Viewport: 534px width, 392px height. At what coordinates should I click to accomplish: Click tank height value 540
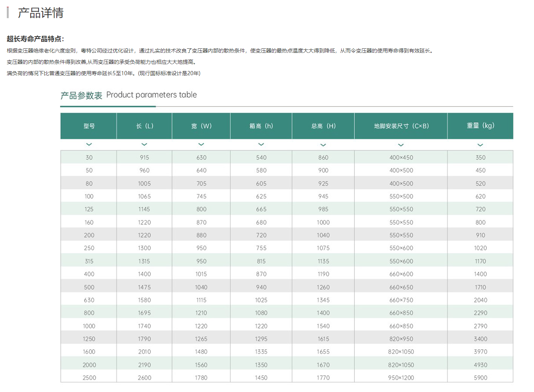point(261,157)
